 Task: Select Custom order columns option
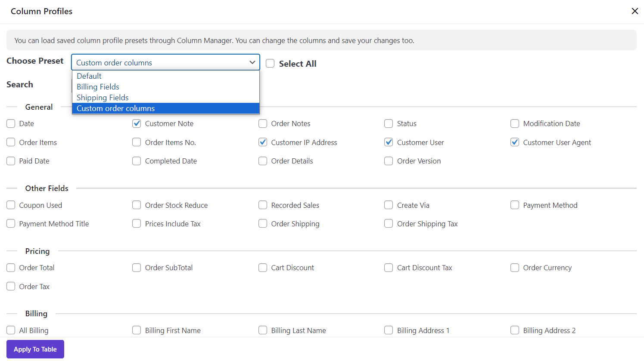tap(115, 108)
